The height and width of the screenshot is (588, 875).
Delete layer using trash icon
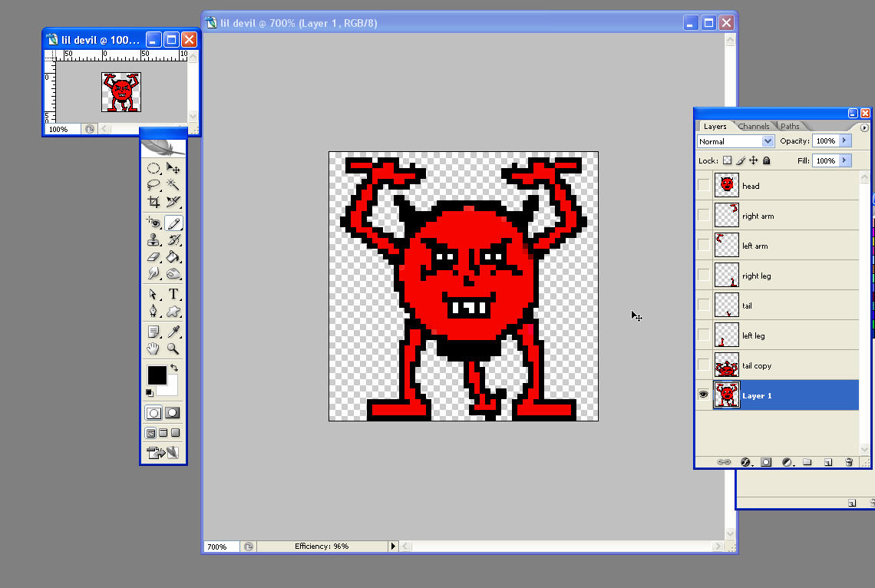[x=849, y=462]
